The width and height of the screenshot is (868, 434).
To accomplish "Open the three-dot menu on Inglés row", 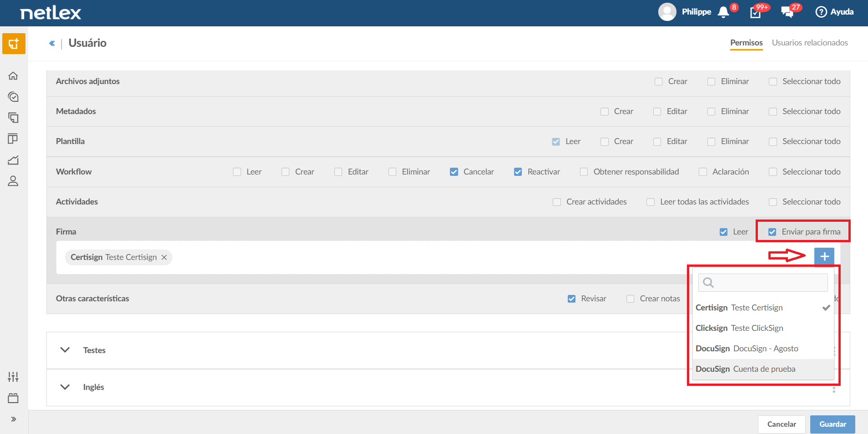I will (834, 388).
